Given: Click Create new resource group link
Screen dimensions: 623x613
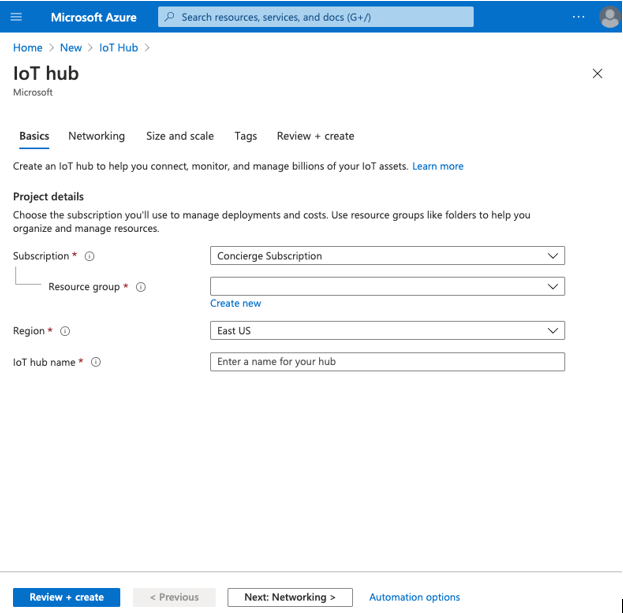Looking at the screenshot, I should pos(236,304).
